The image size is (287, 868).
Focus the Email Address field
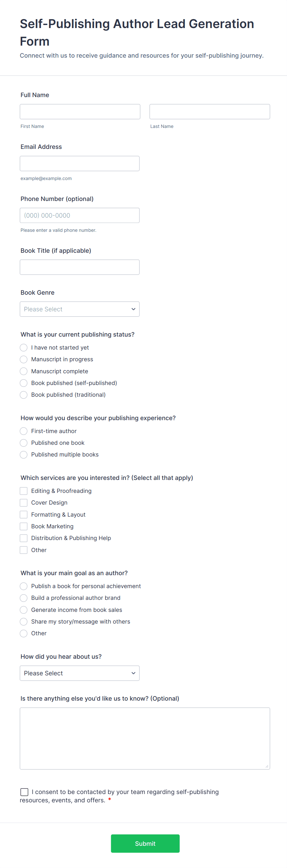point(80,163)
